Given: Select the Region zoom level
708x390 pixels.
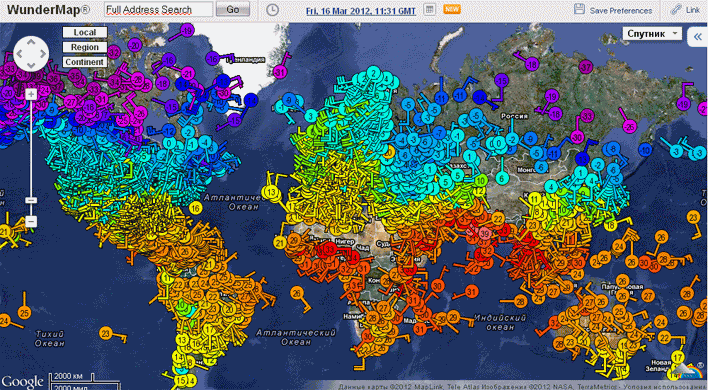Looking at the screenshot, I should click(x=85, y=47).
